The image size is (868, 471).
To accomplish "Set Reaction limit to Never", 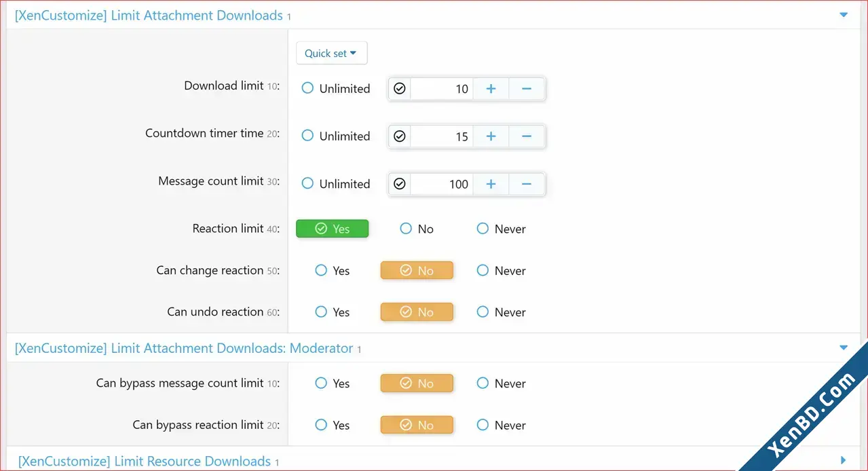I will tap(501, 229).
